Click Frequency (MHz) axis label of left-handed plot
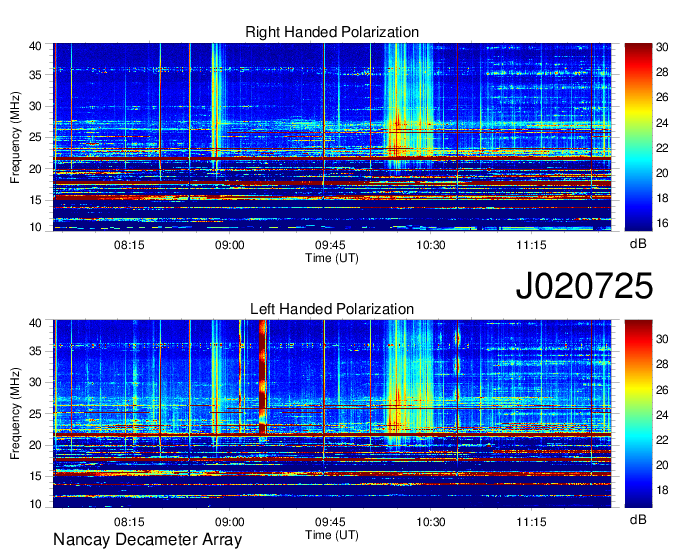The image size is (680, 552). [x=15, y=414]
